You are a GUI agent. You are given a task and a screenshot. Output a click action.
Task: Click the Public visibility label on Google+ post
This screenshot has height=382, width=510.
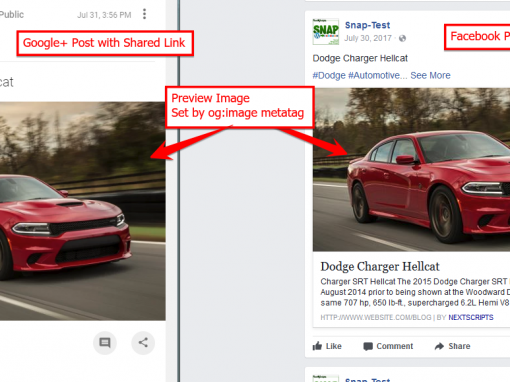pos(12,15)
